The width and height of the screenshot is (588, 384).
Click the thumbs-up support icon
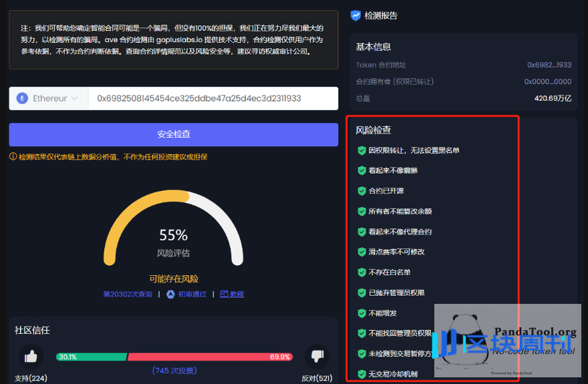31,357
